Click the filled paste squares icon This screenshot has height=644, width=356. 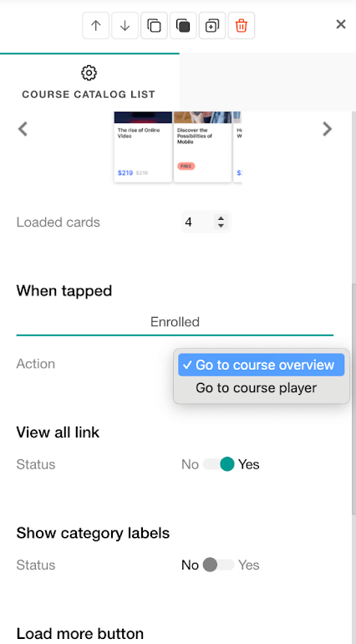point(183,26)
